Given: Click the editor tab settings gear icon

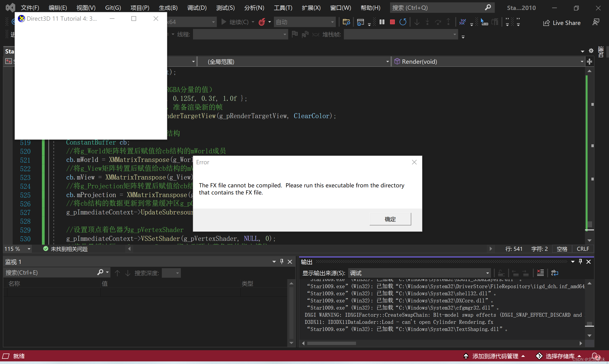Looking at the screenshot, I should pos(591,51).
